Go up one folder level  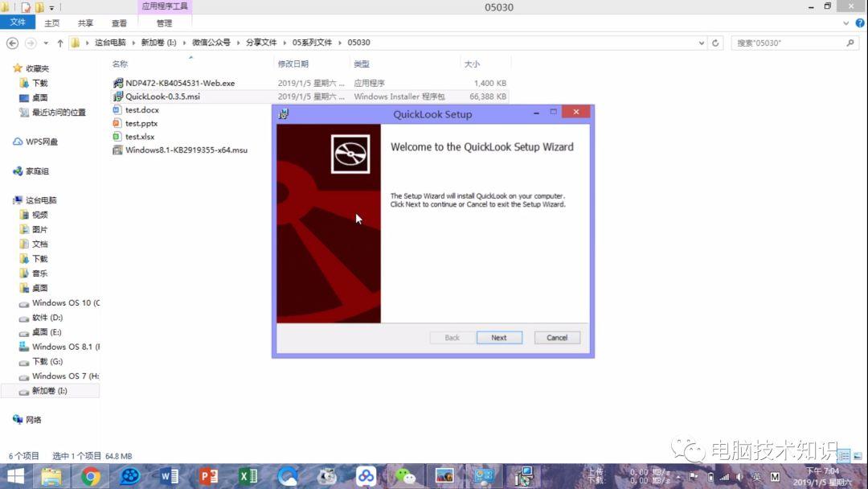pyautogui.click(x=59, y=43)
